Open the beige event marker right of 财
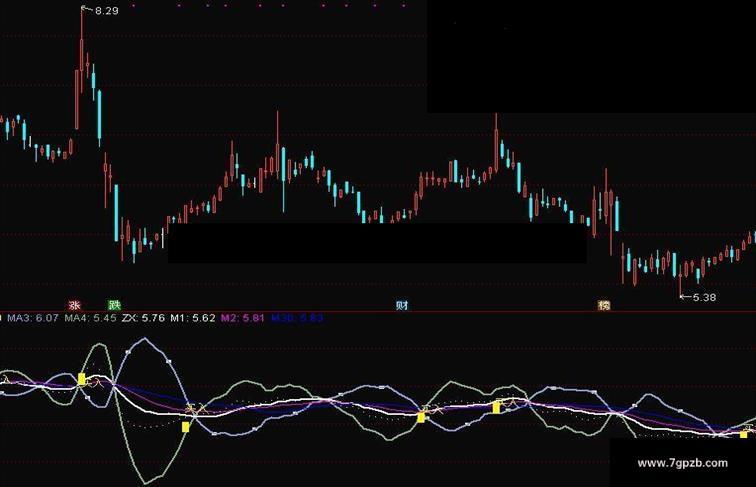The width and height of the screenshot is (756, 487). pyautogui.click(x=604, y=305)
